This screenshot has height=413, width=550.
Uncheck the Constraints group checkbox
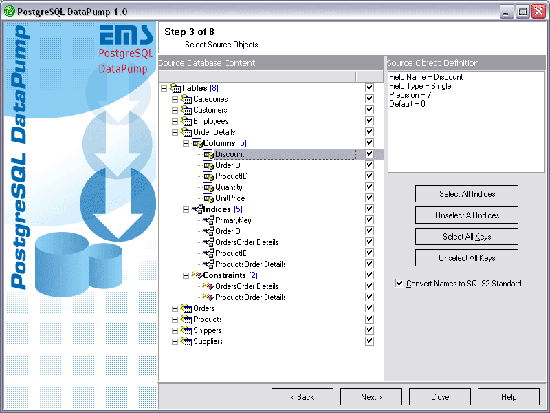pyautogui.click(x=369, y=275)
